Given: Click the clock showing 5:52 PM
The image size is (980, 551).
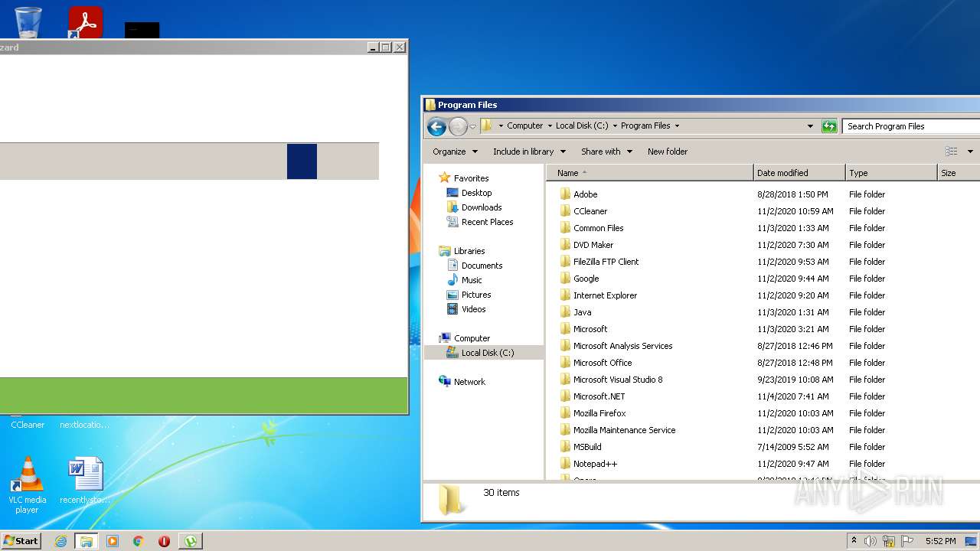Looking at the screenshot, I should pos(940,541).
